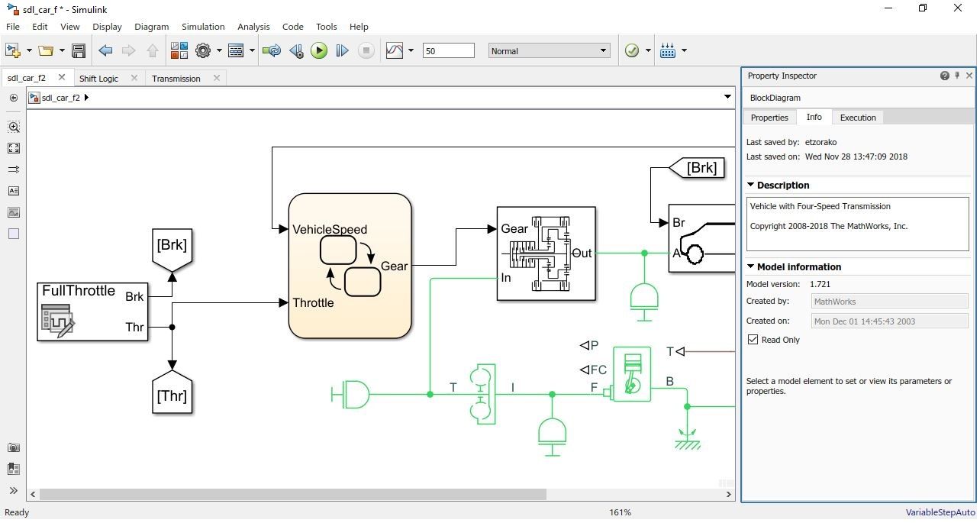The height and width of the screenshot is (523, 980).
Task: Click VariableStepAuto in the status bar
Action: click(940, 512)
